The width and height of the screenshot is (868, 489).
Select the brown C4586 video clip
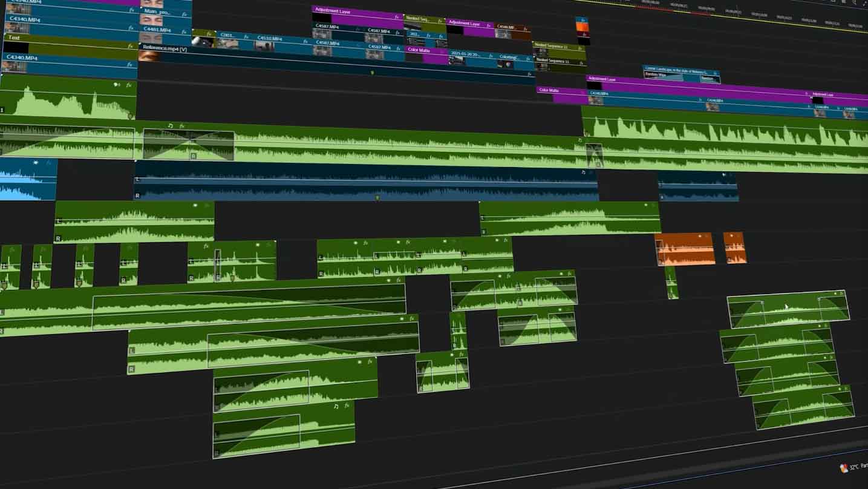tap(513, 31)
